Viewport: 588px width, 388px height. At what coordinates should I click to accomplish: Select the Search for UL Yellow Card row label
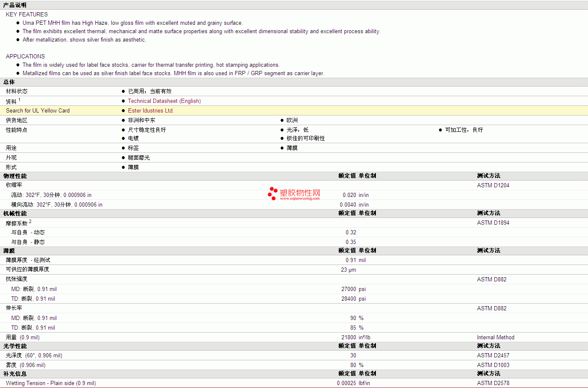pos(38,111)
